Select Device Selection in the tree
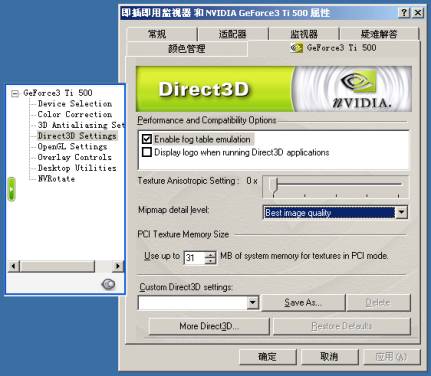This screenshot has height=376, width=431. click(75, 104)
